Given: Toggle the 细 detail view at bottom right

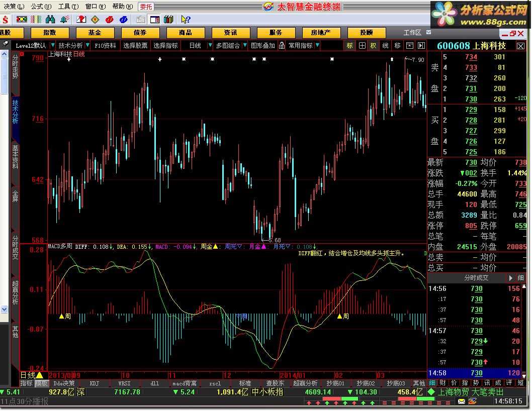Looking at the screenshot, I should tap(432, 383).
